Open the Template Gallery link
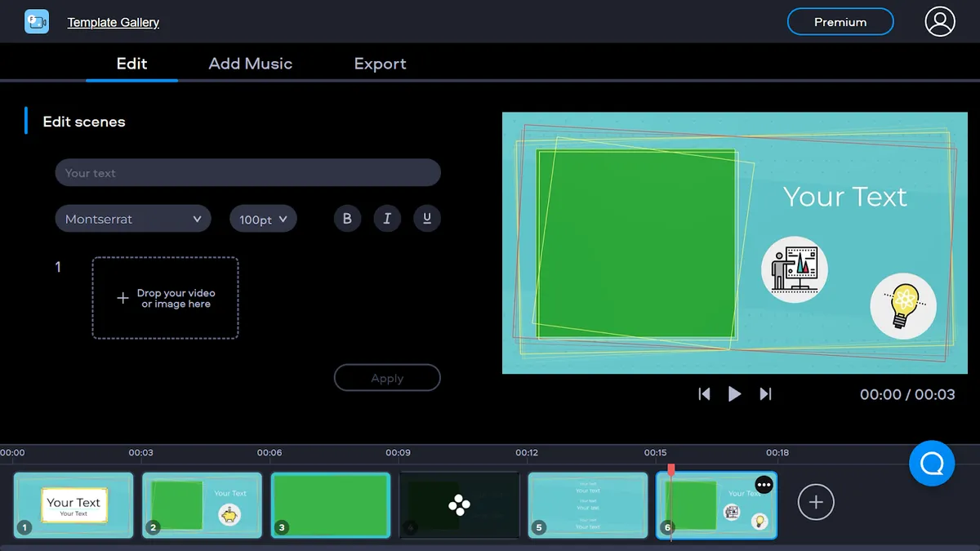980x551 pixels. [114, 22]
